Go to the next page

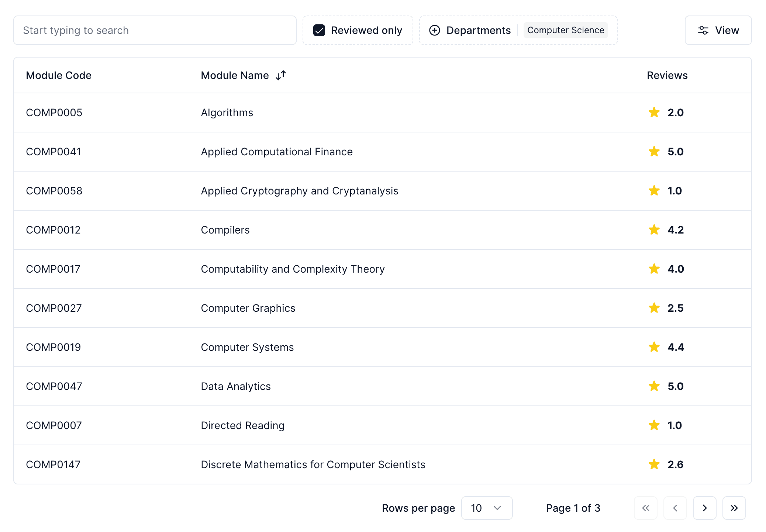point(704,508)
